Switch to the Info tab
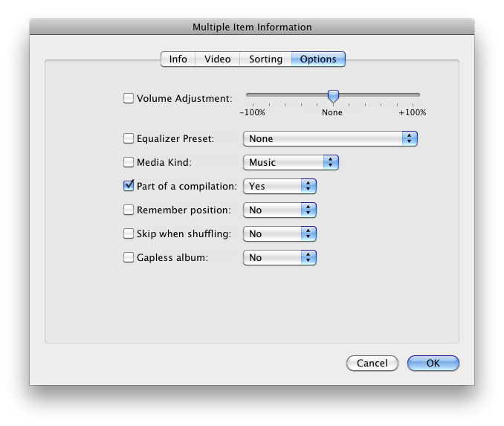 coord(178,59)
